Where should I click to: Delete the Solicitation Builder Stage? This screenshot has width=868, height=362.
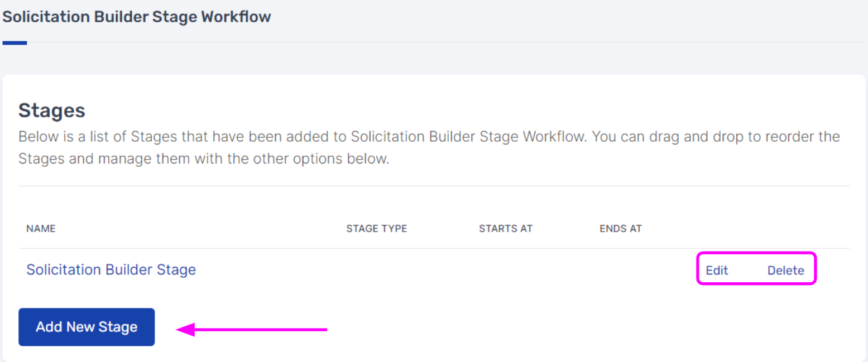785,271
